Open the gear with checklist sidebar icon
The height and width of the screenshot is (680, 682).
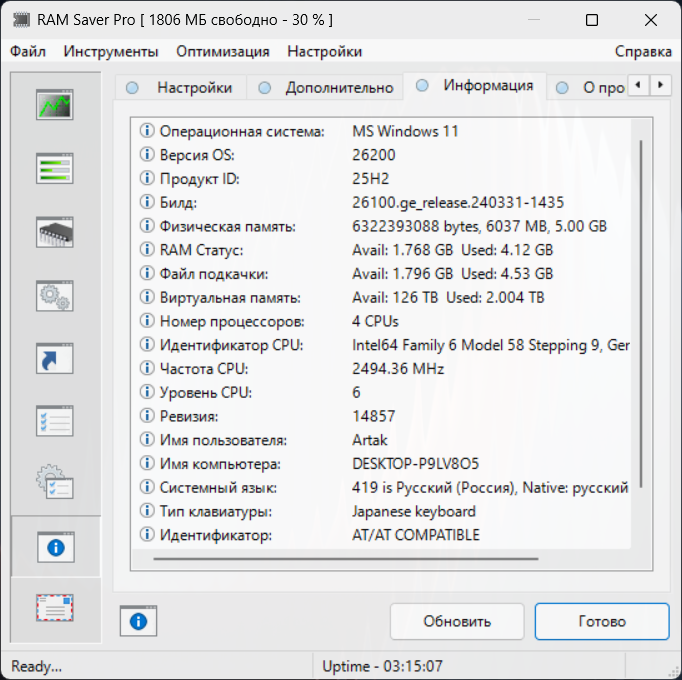(55, 482)
